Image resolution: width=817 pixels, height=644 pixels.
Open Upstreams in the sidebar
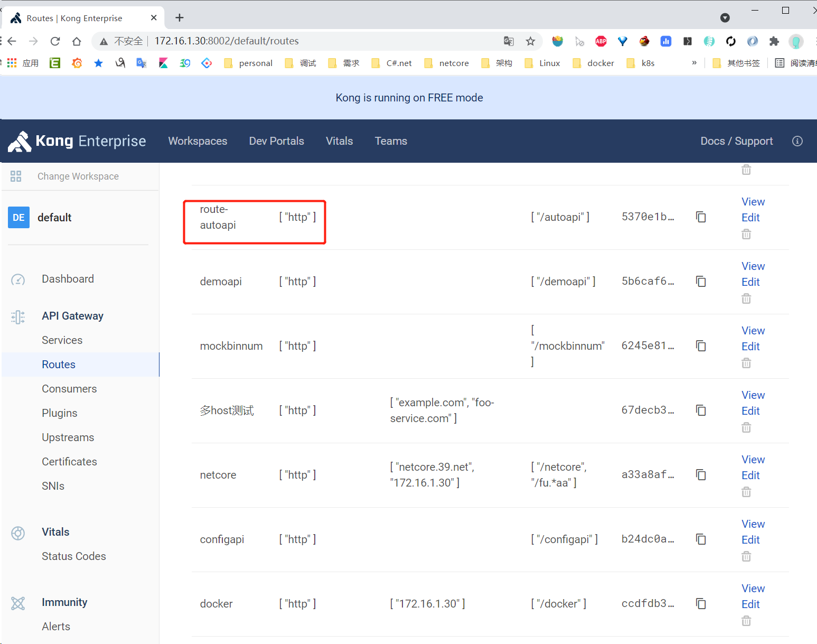pyautogui.click(x=68, y=437)
